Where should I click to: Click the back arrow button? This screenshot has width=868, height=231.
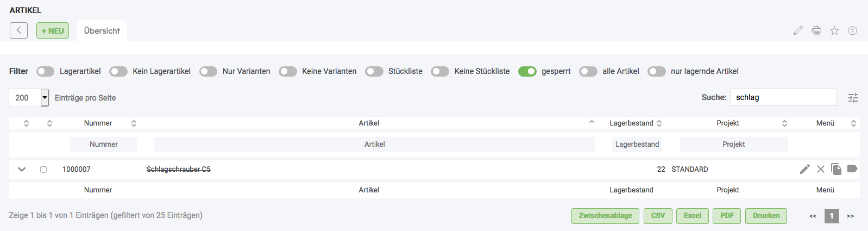[x=18, y=30]
